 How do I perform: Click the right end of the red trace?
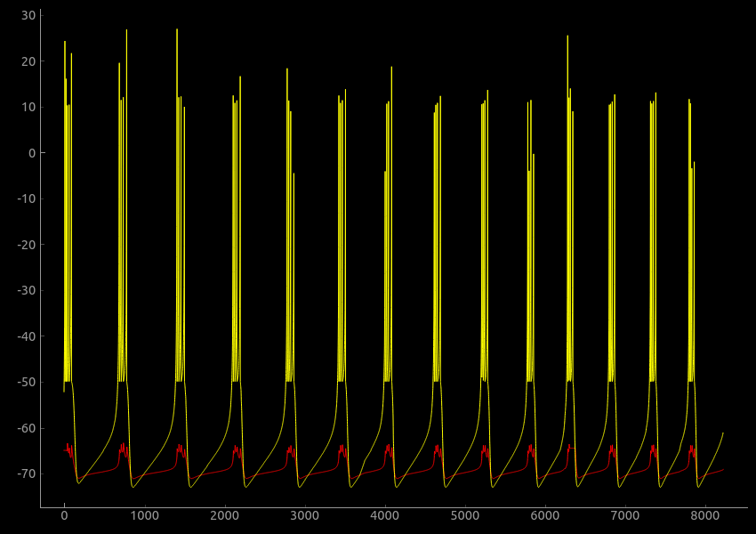point(723,469)
